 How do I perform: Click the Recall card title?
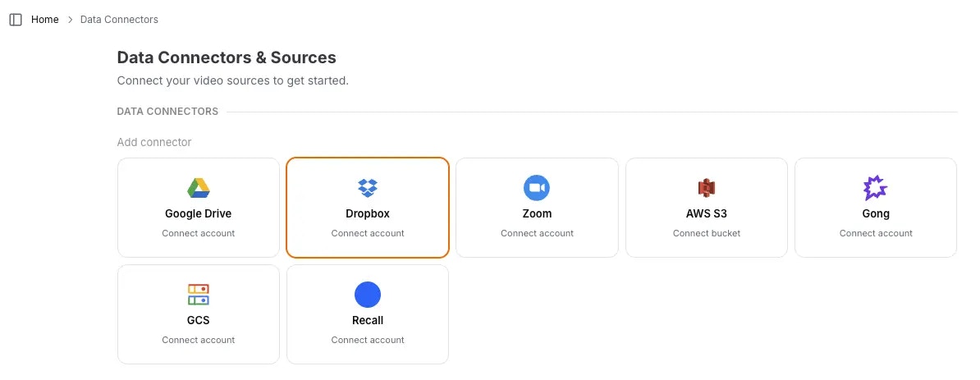coord(368,321)
